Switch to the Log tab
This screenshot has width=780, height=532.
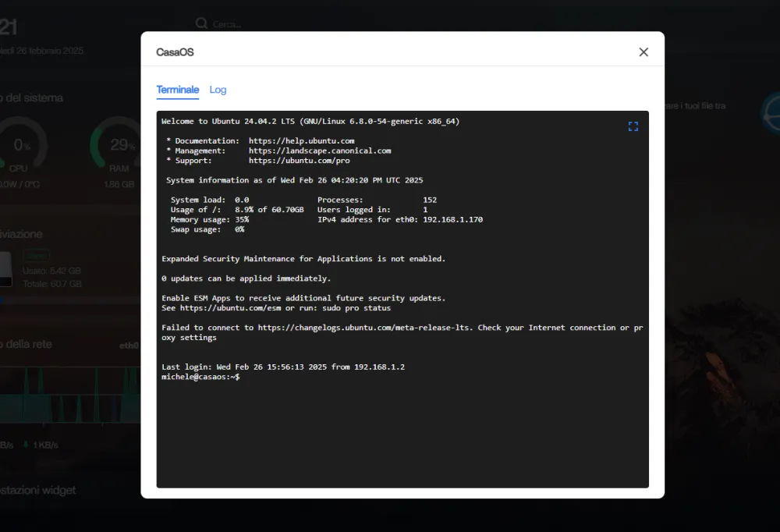(x=218, y=90)
